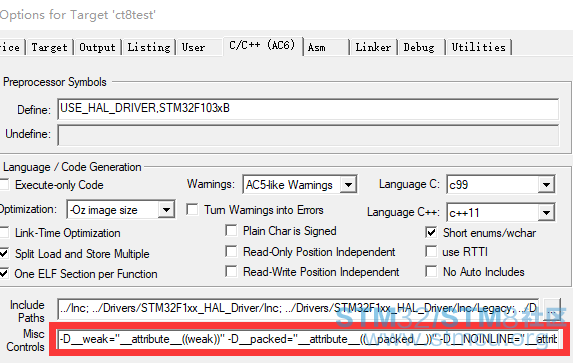This screenshot has width=573, height=363.
Task: Click the Undefine input field
Action: coord(308,135)
